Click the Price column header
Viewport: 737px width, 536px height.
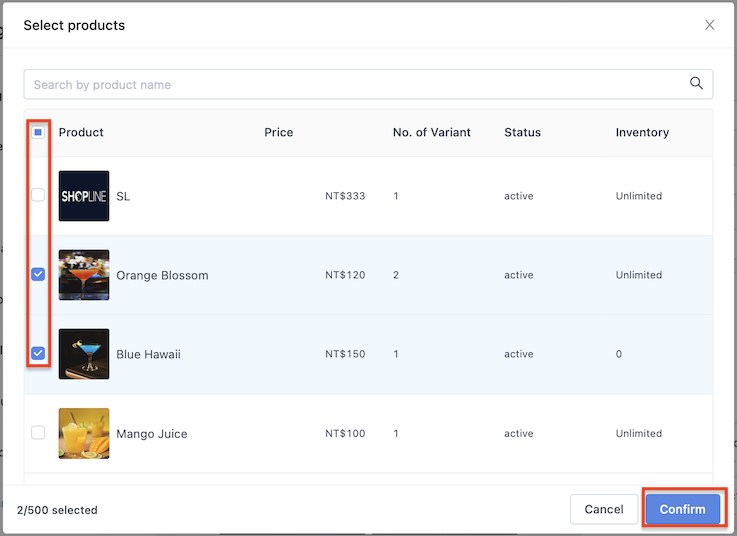[x=279, y=133]
